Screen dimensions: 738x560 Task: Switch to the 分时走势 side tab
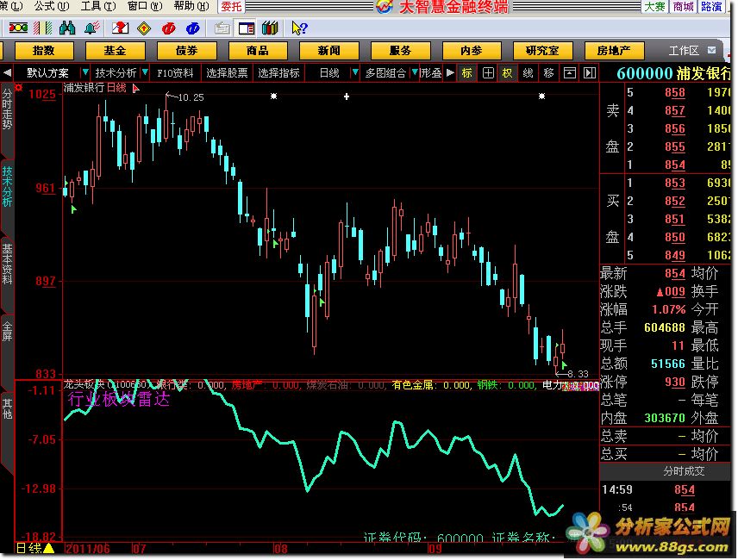[x=7, y=109]
